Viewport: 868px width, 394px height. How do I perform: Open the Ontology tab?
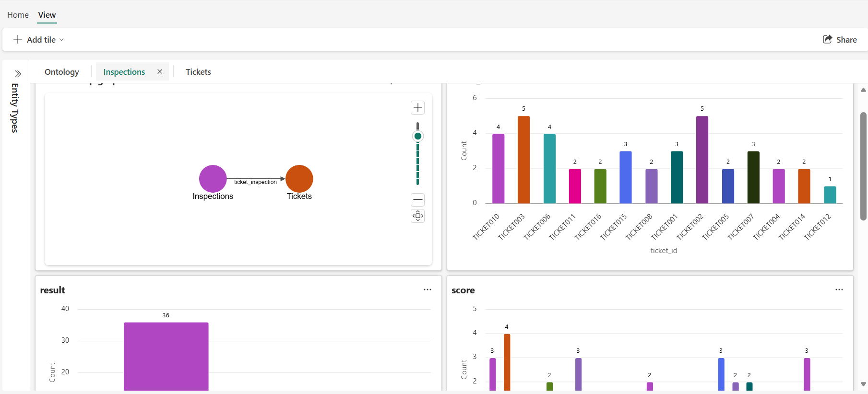pyautogui.click(x=62, y=72)
